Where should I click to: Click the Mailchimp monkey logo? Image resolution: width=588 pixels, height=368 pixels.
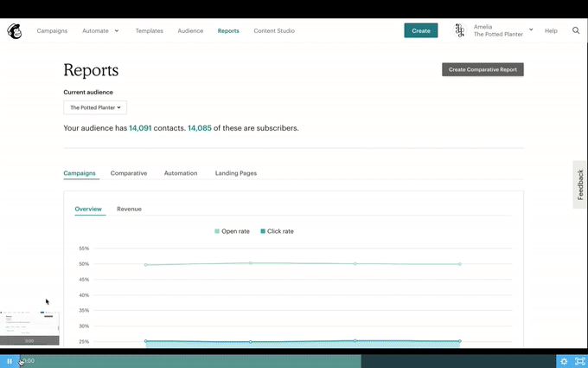point(14,31)
